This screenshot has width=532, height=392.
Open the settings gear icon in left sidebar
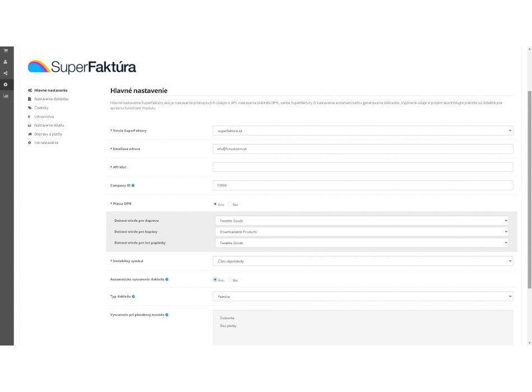coord(6,85)
